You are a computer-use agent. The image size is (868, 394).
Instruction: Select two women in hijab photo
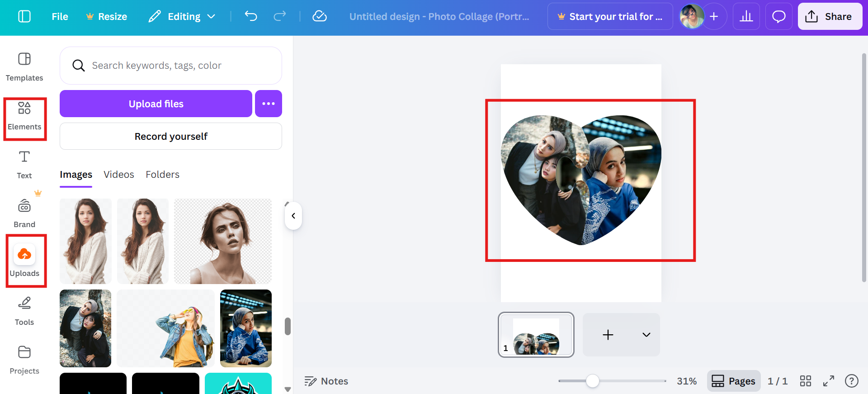coord(85,328)
